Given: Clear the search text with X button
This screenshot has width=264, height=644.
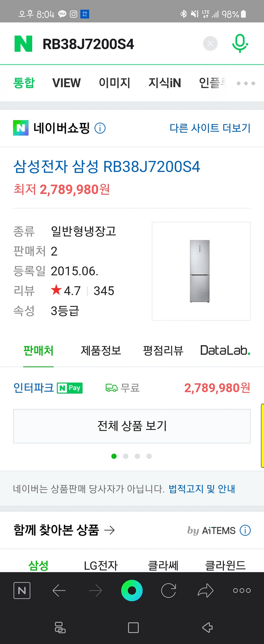Looking at the screenshot, I should (x=210, y=44).
